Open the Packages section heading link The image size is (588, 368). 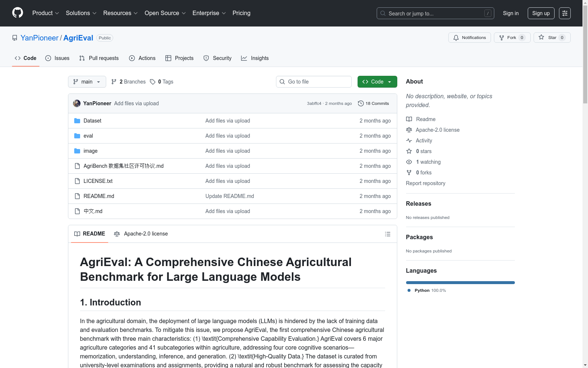tap(419, 237)
